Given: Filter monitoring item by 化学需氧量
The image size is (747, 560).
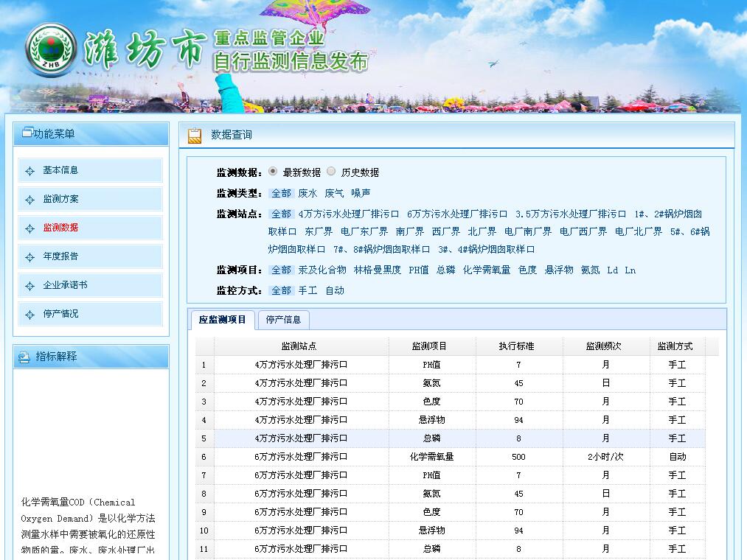Looking at the screenshot, I should (x=487, y=270).
